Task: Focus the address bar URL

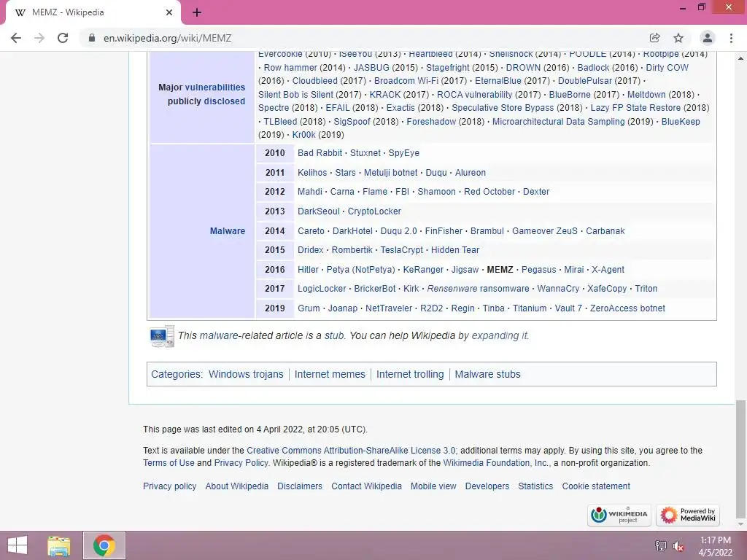Action: 167,38
